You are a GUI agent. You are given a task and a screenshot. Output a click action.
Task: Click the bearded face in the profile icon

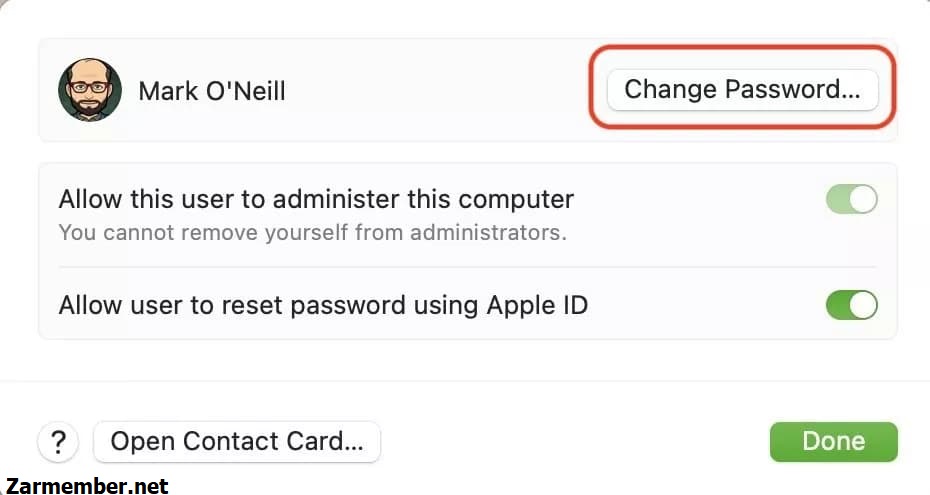coord(90,90)
